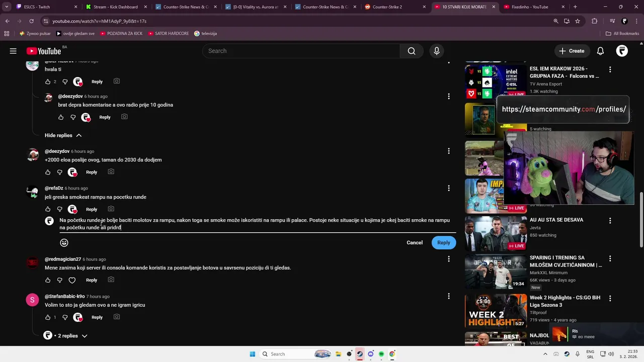Open the tab search dropdown arrow
Viewport: 644px width, 362px height.
[7, 7]
